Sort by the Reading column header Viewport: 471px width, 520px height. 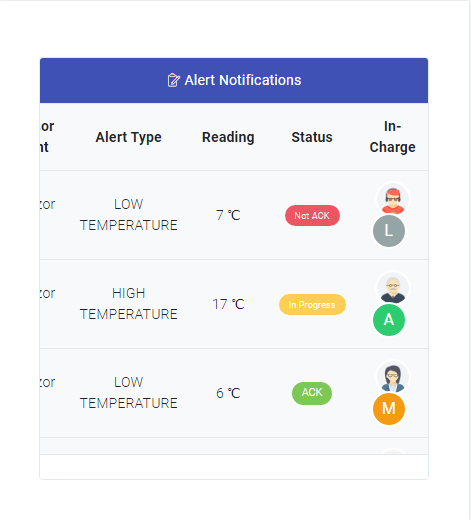pos(228,137)
